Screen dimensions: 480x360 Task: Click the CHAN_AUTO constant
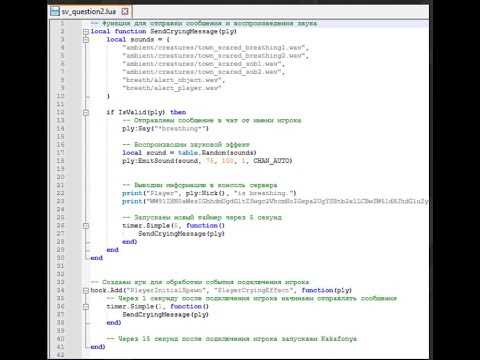271,161
